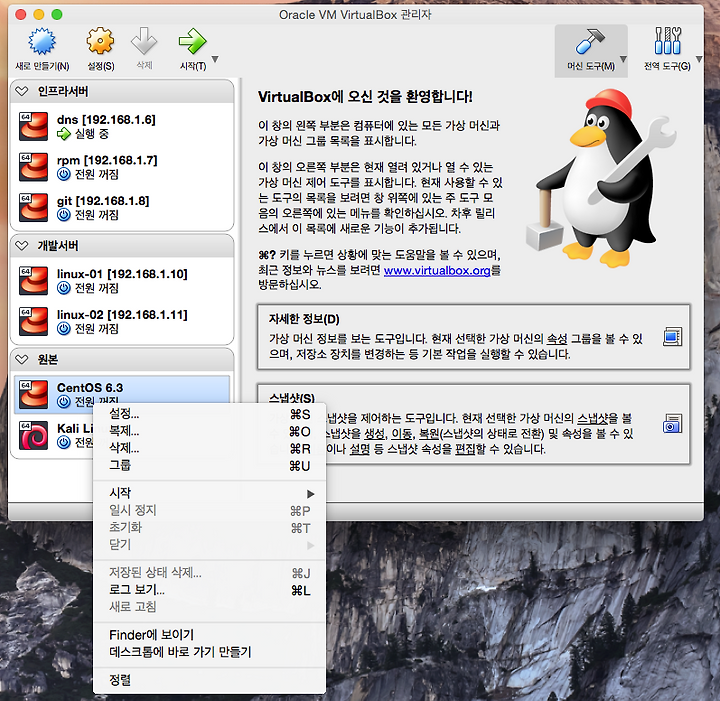Choose Finder에 보이기 from context menu
The image size is (720, 701).
point(209,635)
